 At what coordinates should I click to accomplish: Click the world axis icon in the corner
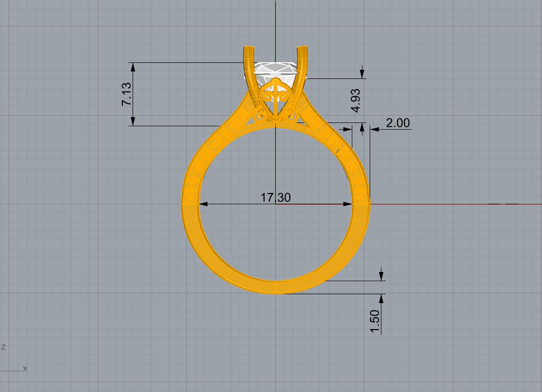14,359
